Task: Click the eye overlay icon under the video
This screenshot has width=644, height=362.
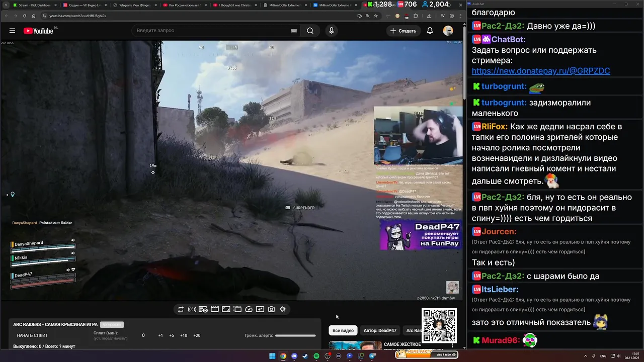Action: (203, 309)
